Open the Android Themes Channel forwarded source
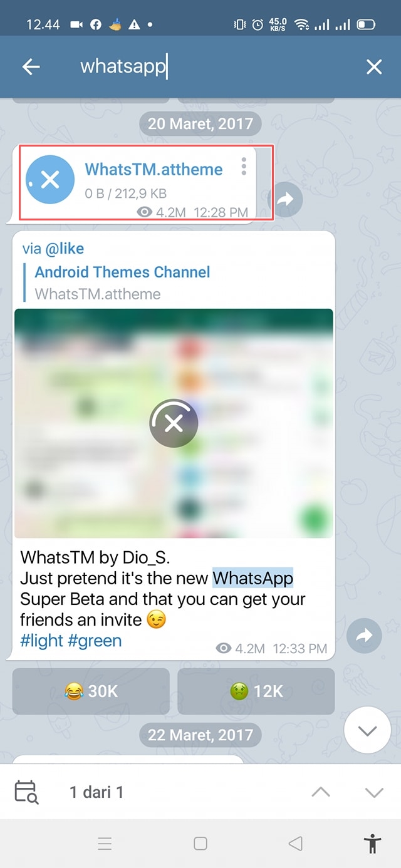The image size is (401, 868). (122, 272)
